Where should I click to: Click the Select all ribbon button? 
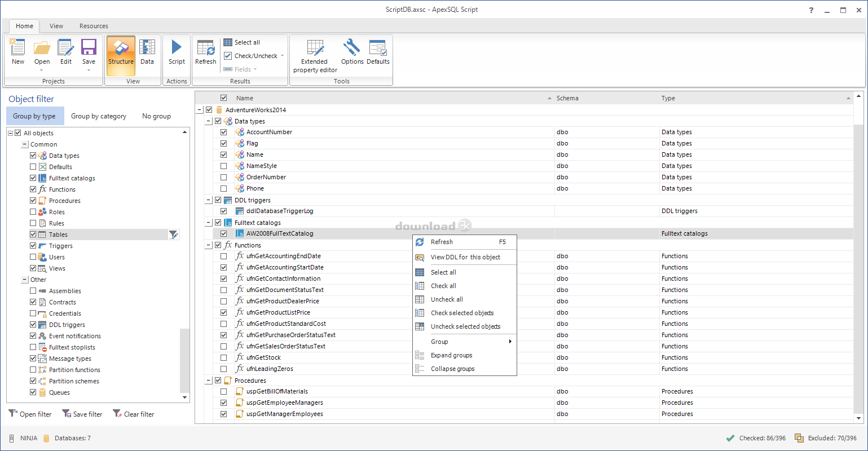[242, 42]
